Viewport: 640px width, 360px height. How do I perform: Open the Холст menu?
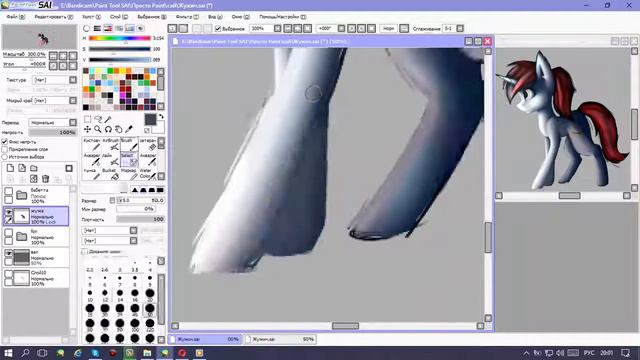pos(91,17)
